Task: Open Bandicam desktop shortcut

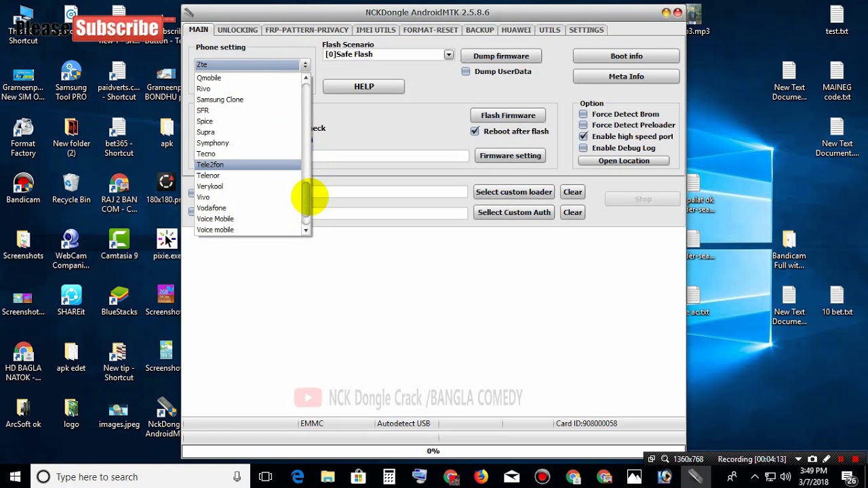Action: [x=23, y=188]
